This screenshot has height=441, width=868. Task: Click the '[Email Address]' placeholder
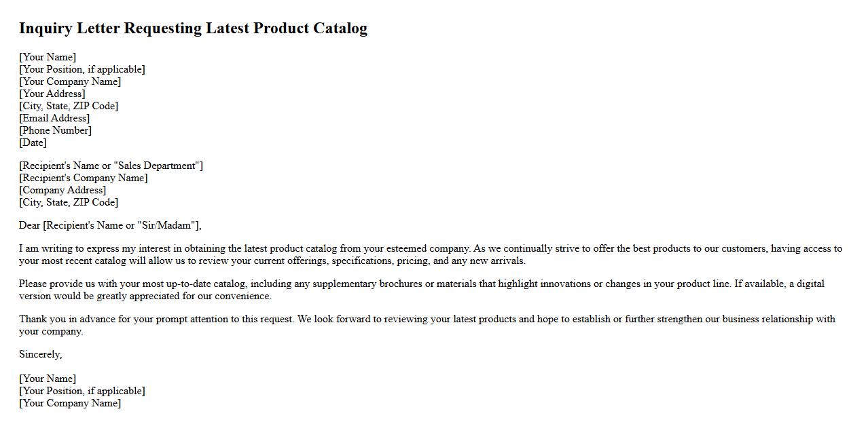(54, 118)
